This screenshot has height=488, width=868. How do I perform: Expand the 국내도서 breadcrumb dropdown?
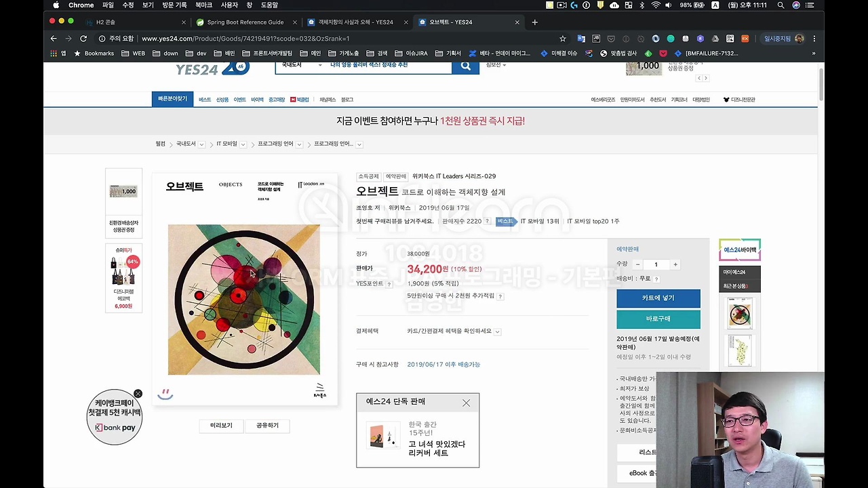click(201, 144)
